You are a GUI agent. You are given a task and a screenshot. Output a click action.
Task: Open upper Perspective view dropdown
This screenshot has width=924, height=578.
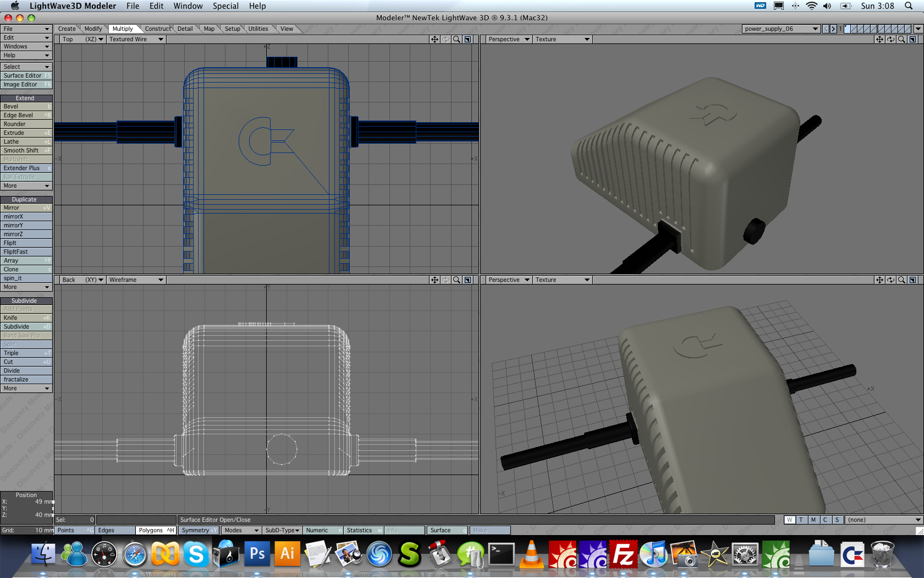[x=508, y=40]
